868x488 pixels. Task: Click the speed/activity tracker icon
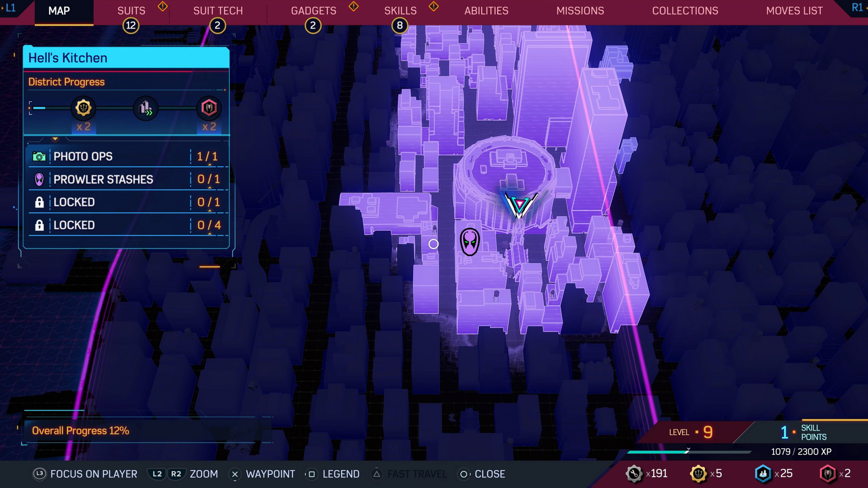tap(146, 108)
